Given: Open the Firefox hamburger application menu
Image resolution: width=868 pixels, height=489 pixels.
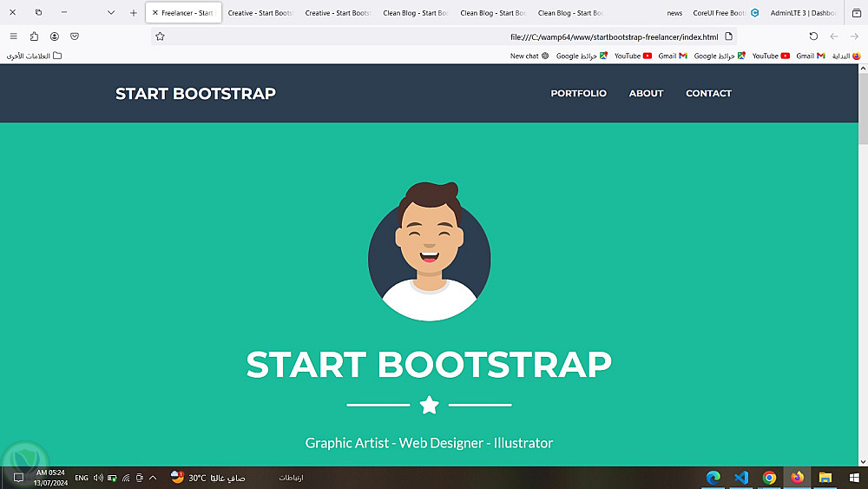Looking at the screenshot, I should pos(13,36).
